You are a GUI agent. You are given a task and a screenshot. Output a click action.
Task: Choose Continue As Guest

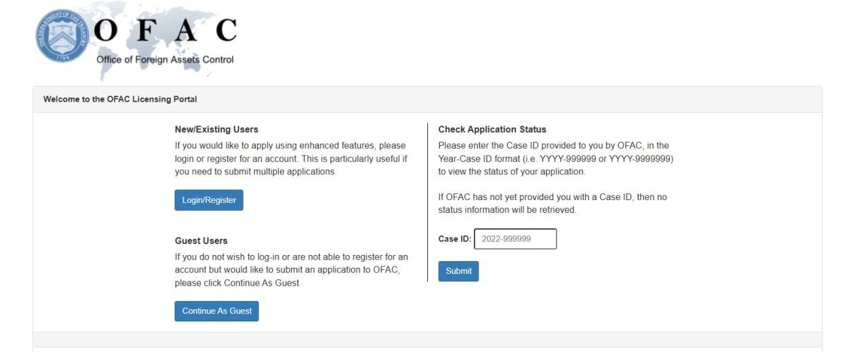[216, 311]
